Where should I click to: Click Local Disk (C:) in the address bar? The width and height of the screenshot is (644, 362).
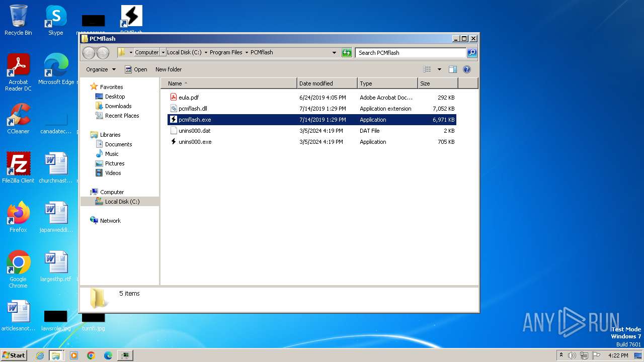pos(184,52)
